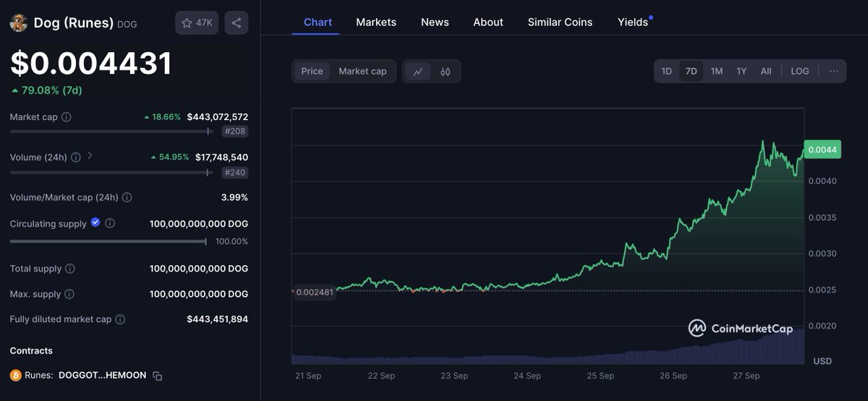Click the Circulating supply 100% progress bar
The image size is (868, 401).
click(108, 241)
